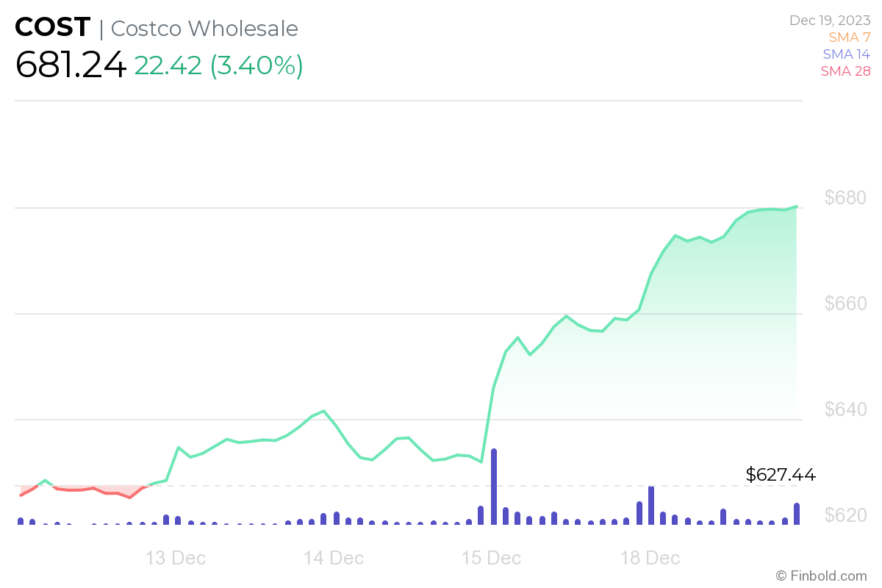Toggle the SMA 7 legend entry

tap(849, 37)
